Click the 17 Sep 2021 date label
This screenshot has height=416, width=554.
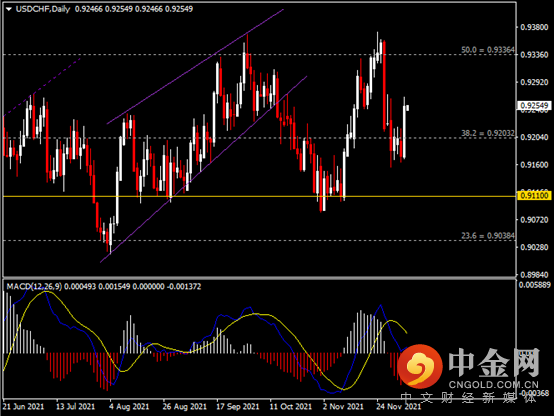(x=237, y=406)
